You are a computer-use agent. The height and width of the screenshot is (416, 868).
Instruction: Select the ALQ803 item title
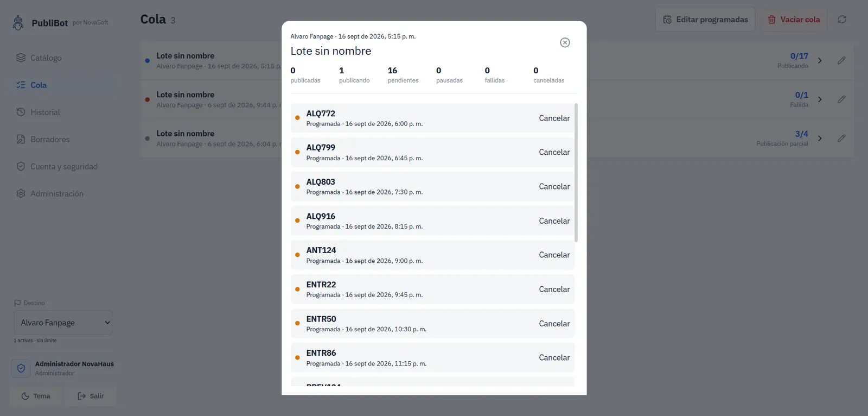tap(321, 182)
